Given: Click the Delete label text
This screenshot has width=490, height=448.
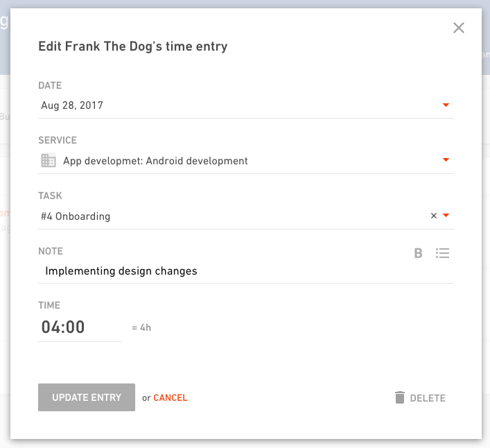Looking at the screenshot, I should 428,398.
